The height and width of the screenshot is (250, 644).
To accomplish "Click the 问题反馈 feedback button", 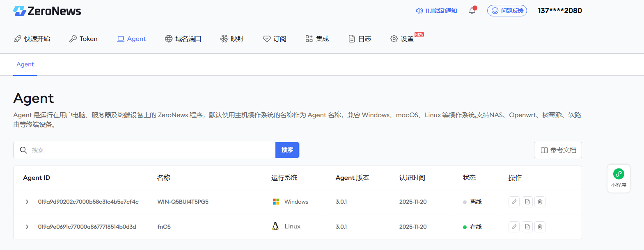I will [507, 11].
